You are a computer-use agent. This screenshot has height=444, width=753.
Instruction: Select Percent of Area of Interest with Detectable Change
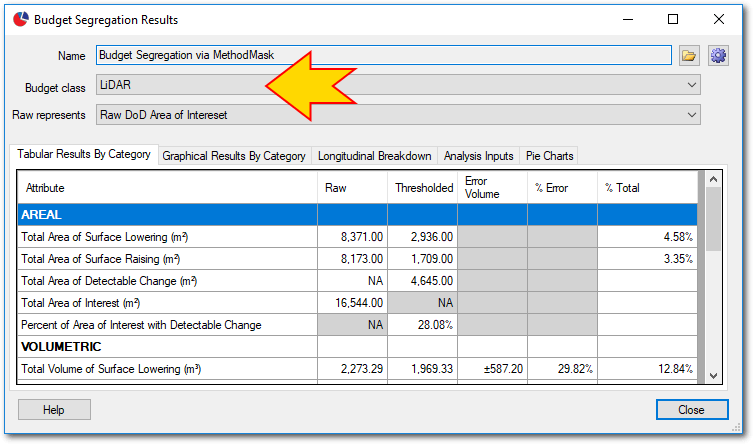pyautogui.click(x=357, y=325)
